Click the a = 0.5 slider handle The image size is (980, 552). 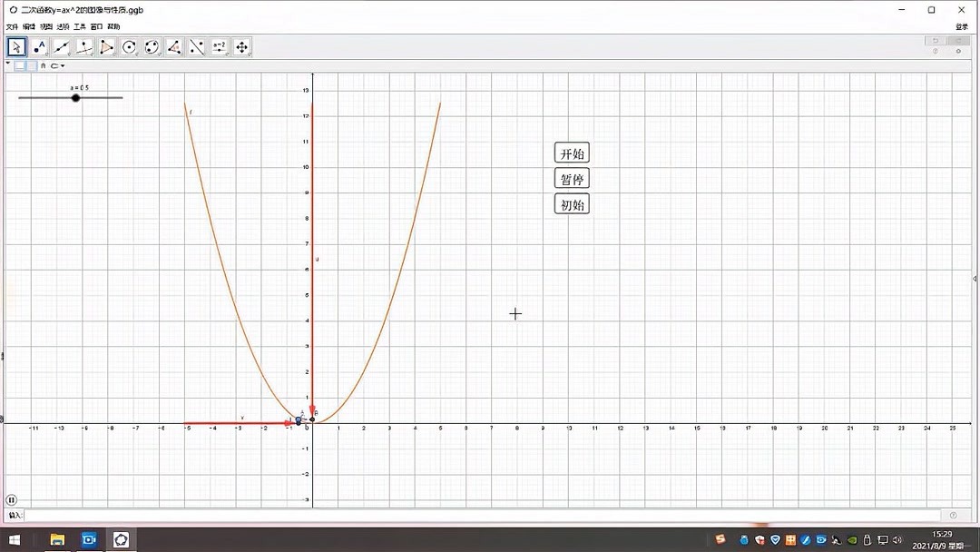click(x=75, y=98)
